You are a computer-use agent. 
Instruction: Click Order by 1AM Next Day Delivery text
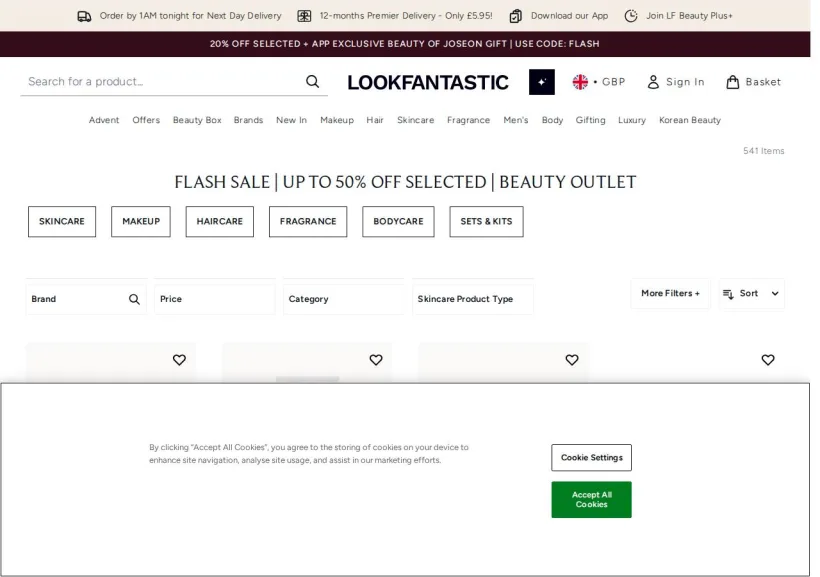click(x=190, y=16)
